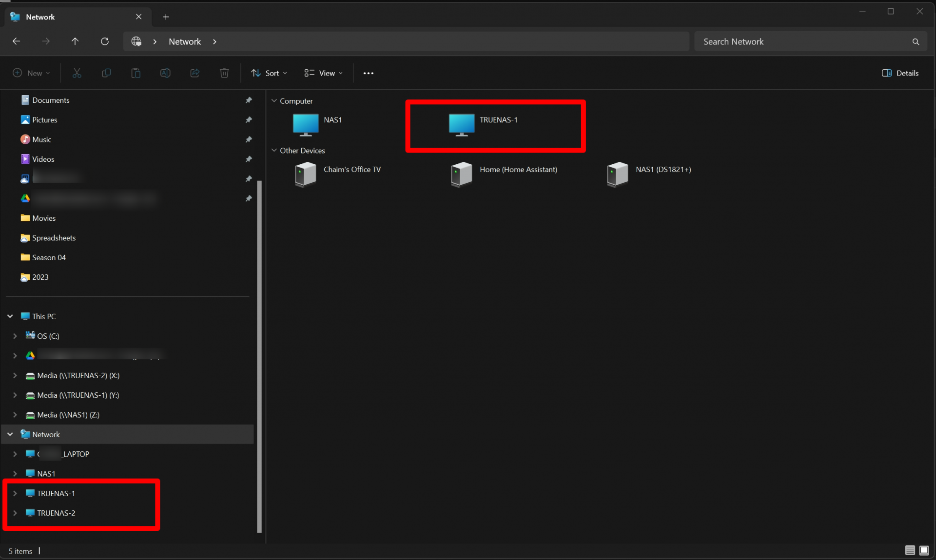Expand Media (\\NAS1) (Z:) drive
936x560 pixels.
(15, 415)
